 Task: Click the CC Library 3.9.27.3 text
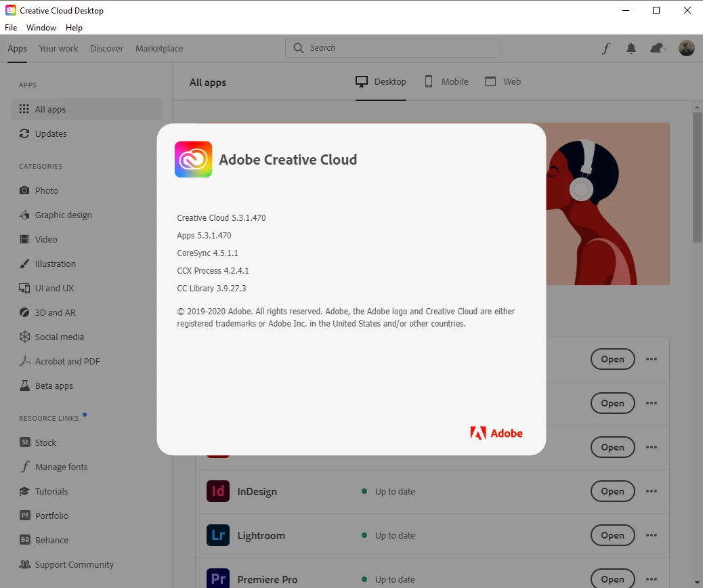[211, 288]
